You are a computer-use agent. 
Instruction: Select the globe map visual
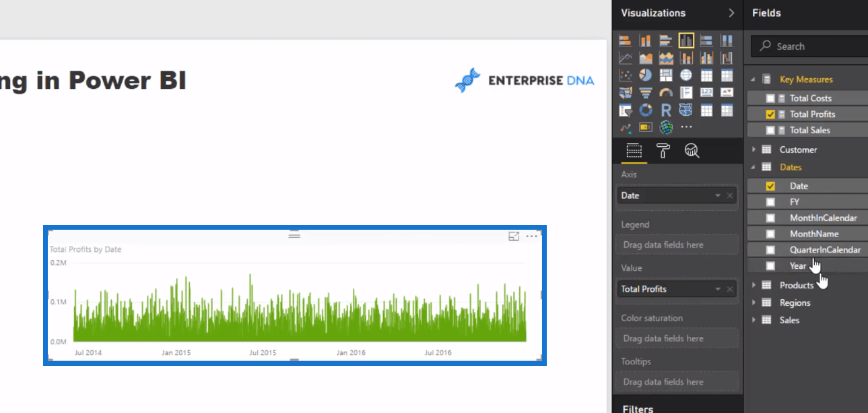point(686,75)
